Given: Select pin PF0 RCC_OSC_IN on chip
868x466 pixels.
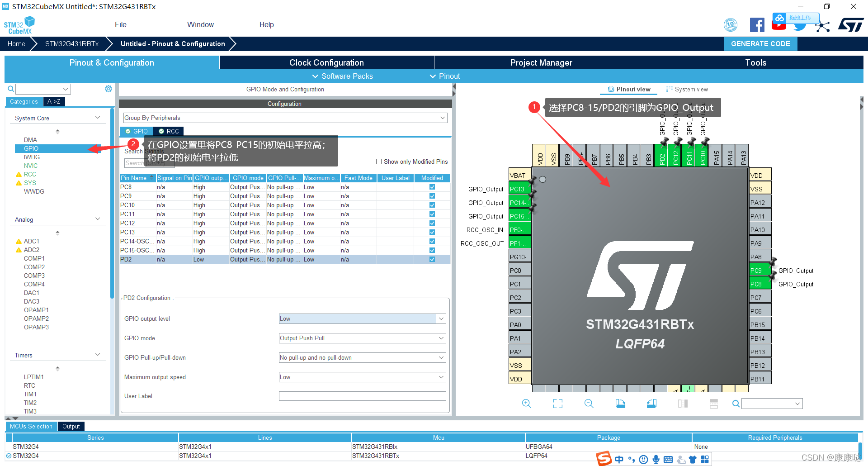Looking at the screenshot, I should point(520,230).
